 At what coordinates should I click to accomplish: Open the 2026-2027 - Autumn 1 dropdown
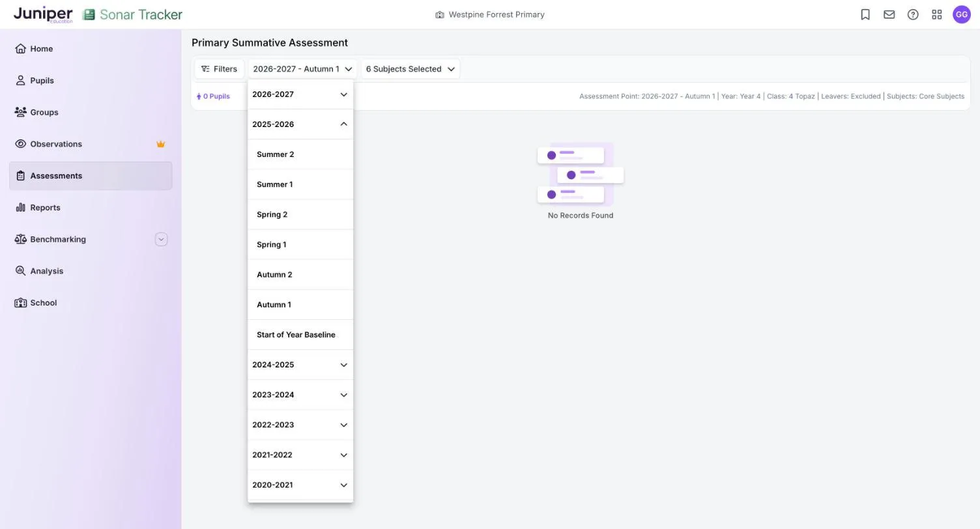302,68
